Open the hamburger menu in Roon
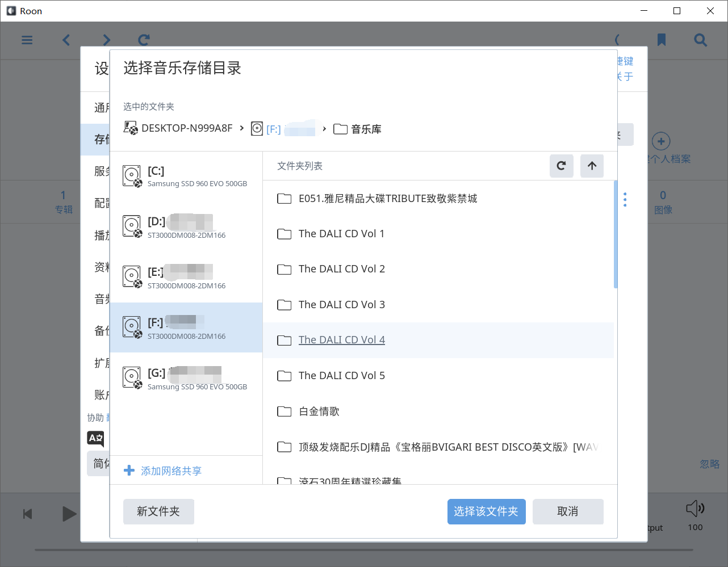 pos(27,40)
